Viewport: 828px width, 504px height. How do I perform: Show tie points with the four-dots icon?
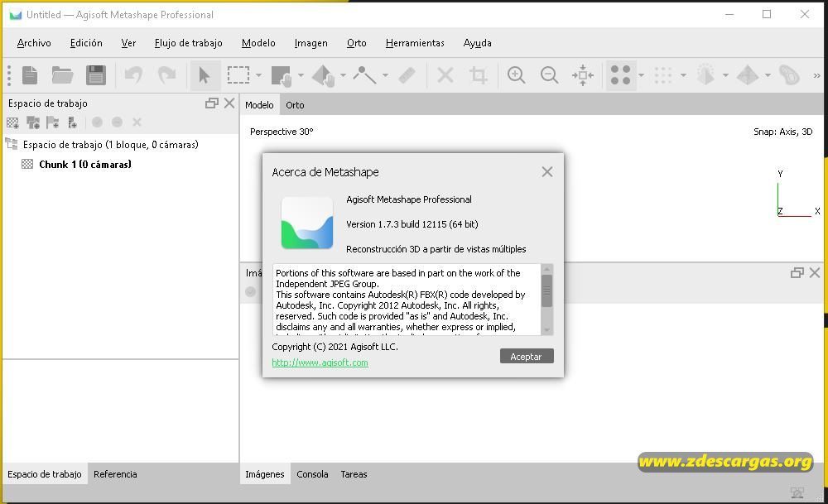(x=620, y=75)
